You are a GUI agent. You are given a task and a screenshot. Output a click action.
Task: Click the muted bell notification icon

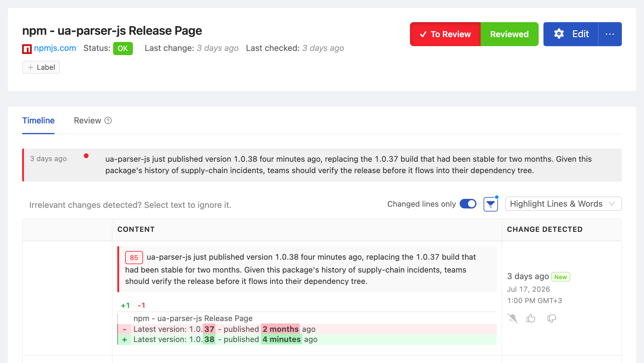coord(512,318)
